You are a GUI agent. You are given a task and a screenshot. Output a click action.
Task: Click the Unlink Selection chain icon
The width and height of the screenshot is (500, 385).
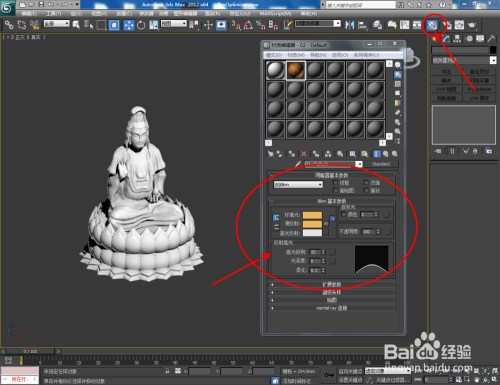click(22, 25)
